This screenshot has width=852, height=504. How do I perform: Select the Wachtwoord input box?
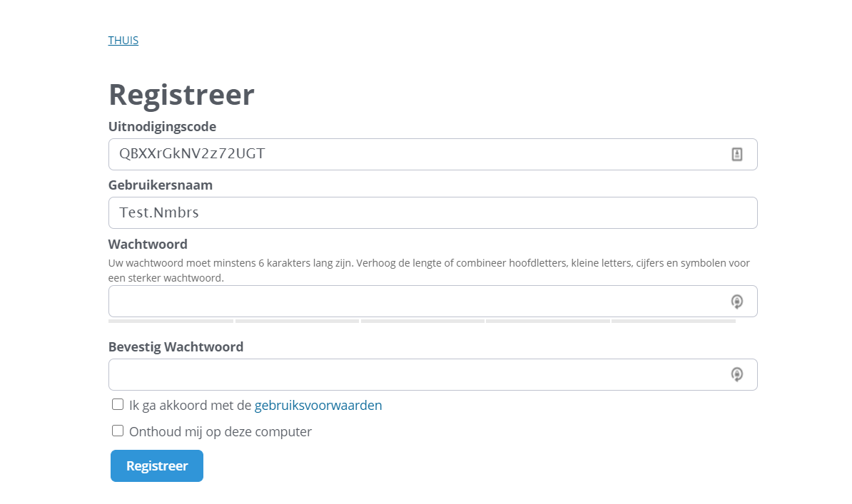[x=414, y=302]
